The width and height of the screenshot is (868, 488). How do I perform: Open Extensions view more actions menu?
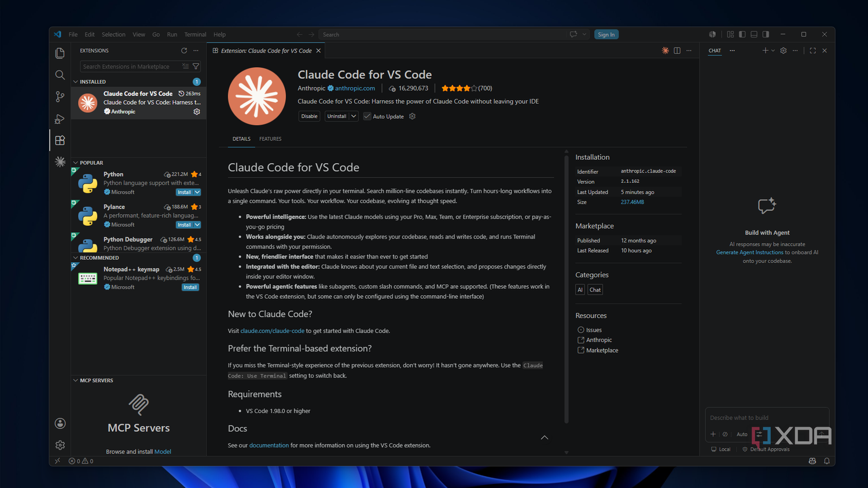point(196,51)
